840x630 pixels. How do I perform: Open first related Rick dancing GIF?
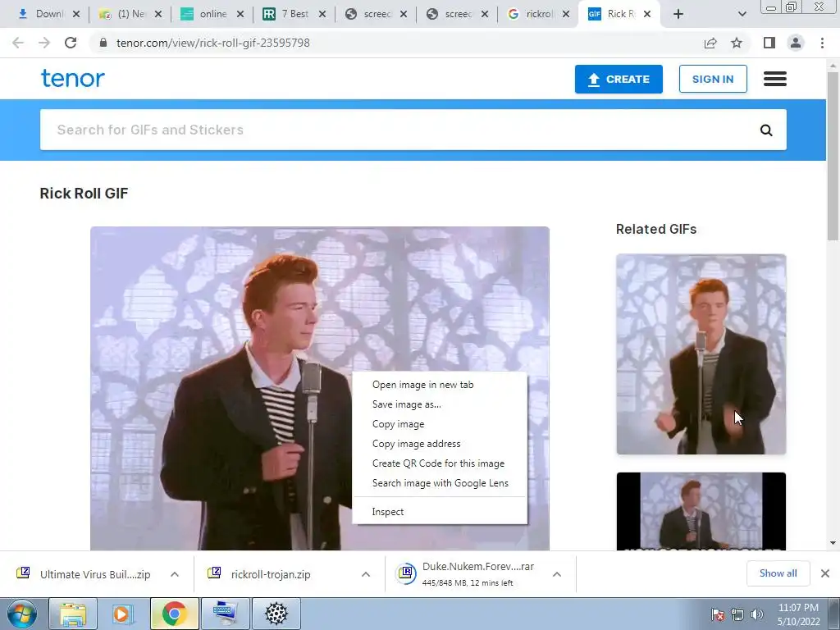[701, 354]
